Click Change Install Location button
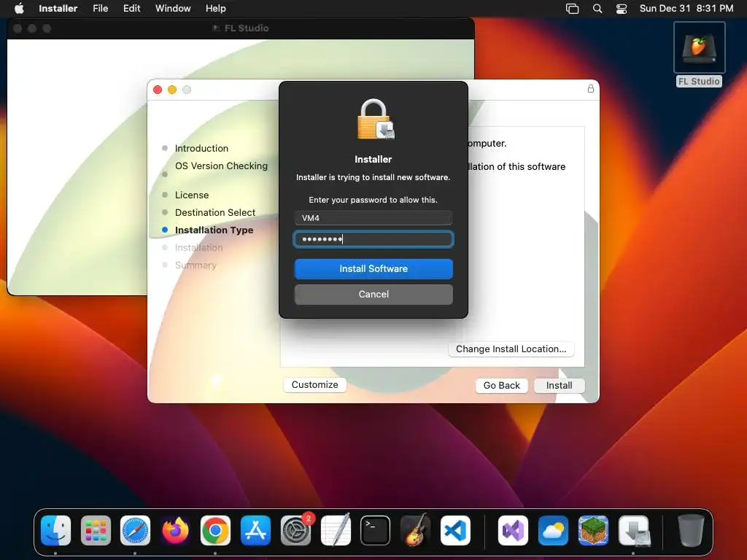 click(511, 349)
